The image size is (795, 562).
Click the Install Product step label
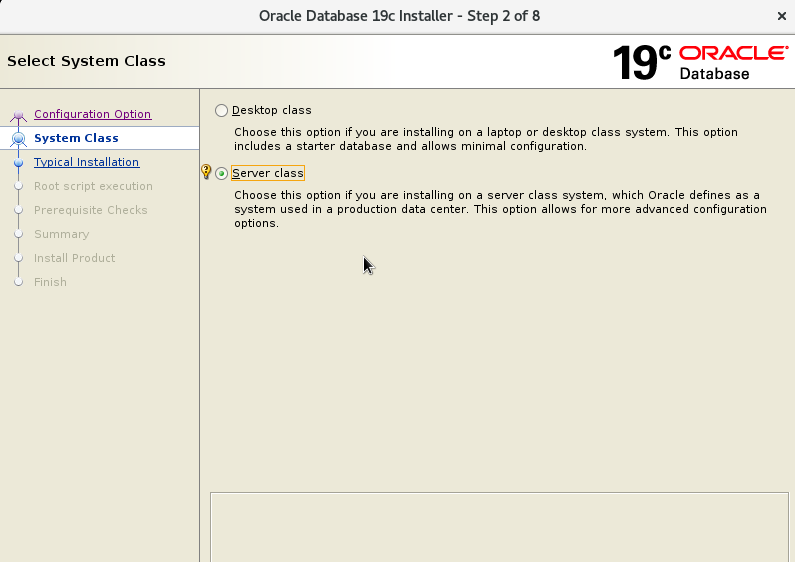coord(75,258)
